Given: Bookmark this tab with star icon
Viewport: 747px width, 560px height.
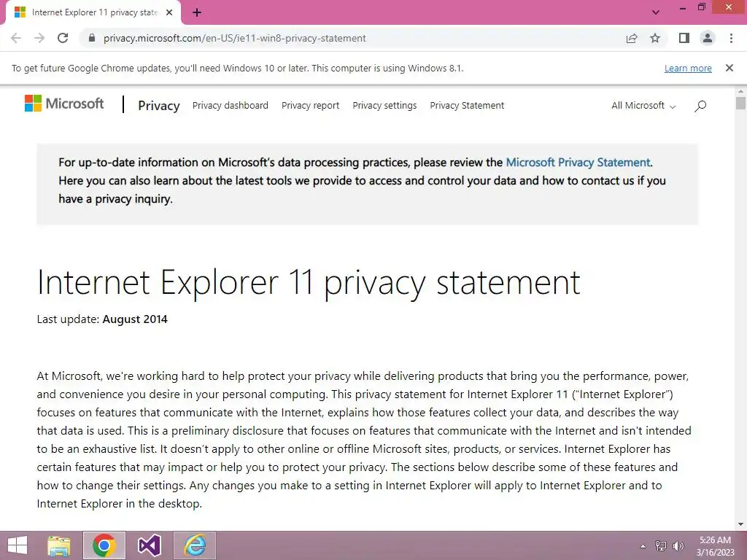Looking at the screenshot, I should tap(655, 38).
